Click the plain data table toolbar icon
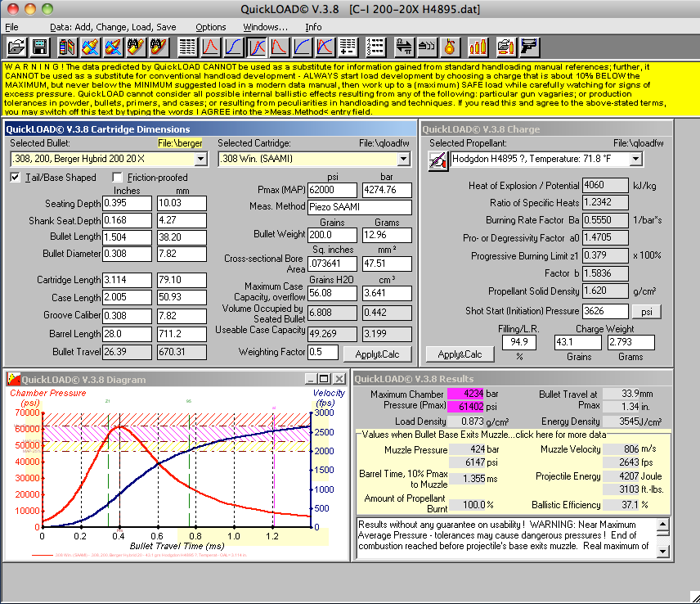Image resolution: width=700 pixels, height=604 pixels. (x=187, y=47)
